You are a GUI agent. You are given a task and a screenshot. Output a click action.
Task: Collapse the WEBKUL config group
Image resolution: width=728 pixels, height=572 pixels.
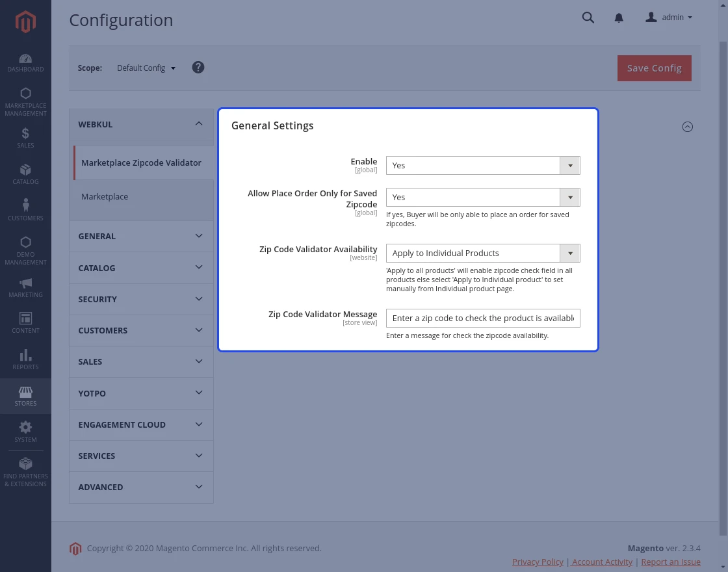[141, 124]
